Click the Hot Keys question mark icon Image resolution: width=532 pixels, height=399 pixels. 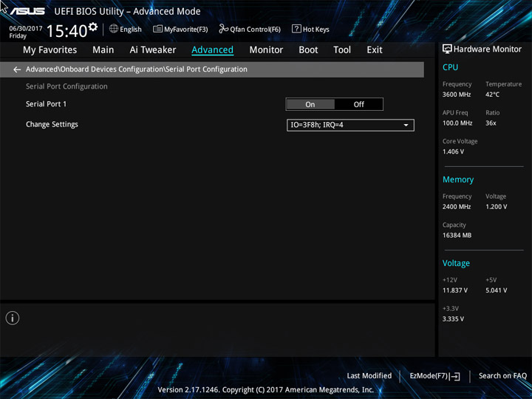(296, 29)
